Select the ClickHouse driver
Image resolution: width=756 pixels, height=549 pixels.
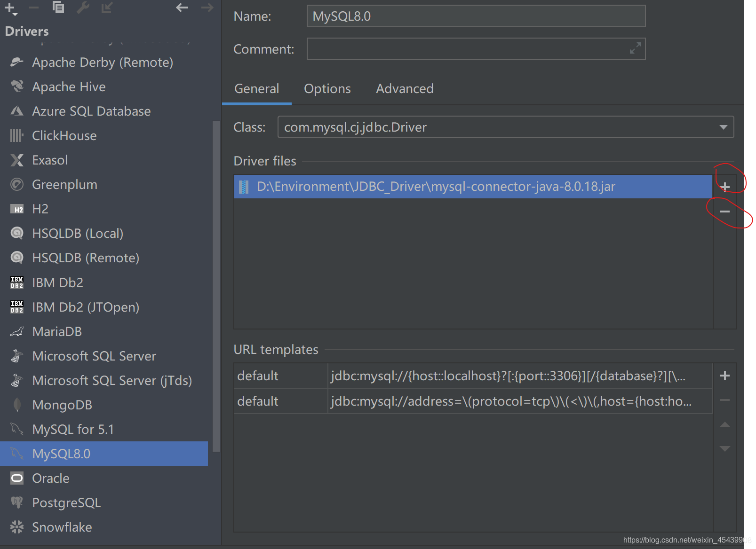(104, 135)
